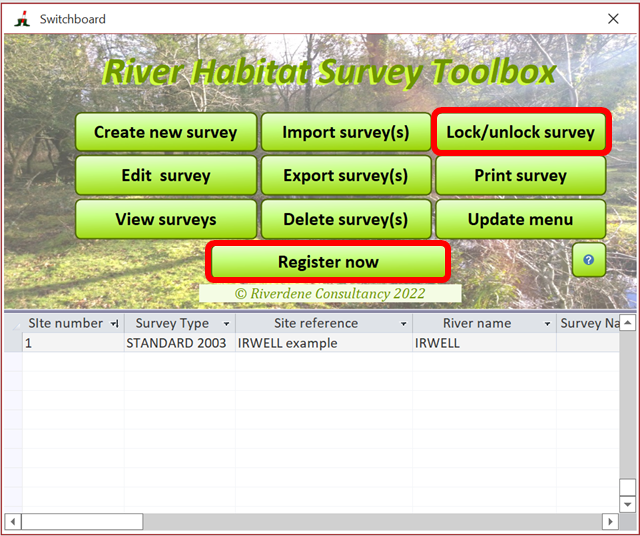Click the Switchboard app icon in title bar

tap(22, 19)
